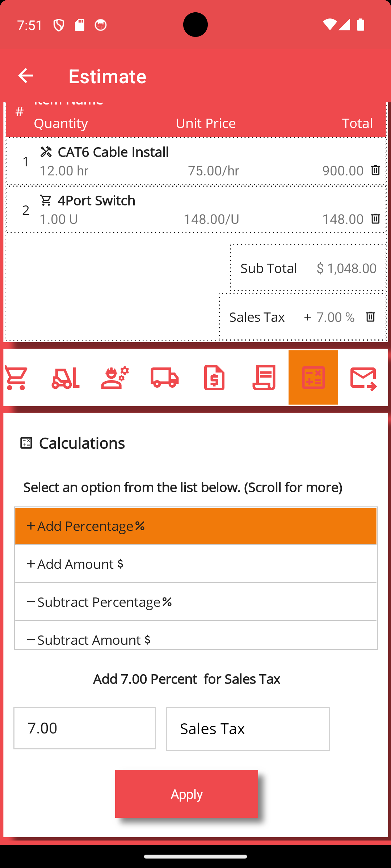Open the labor worker-with-gears tab
The width and height of the screenshot is (391, 868).
click(x=115, y=378)
